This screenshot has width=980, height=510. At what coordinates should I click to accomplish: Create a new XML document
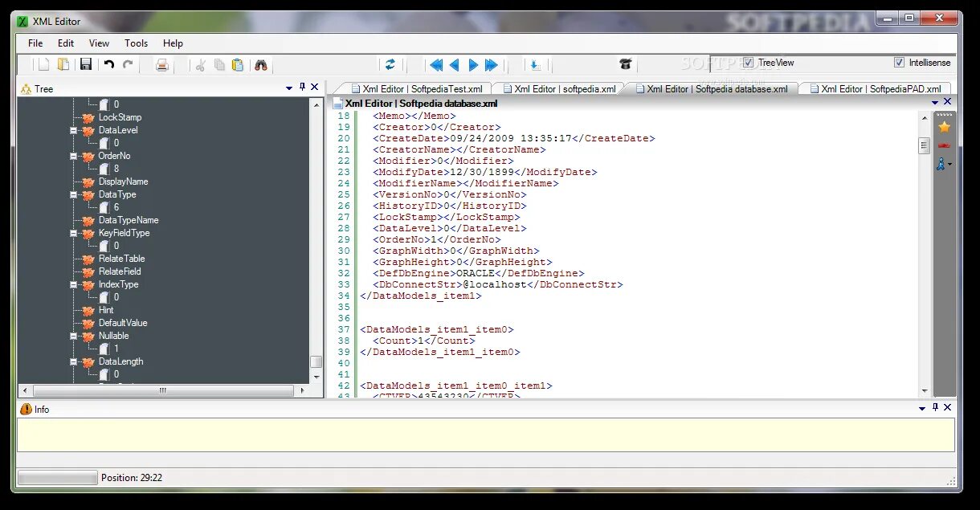pos(44,65)
